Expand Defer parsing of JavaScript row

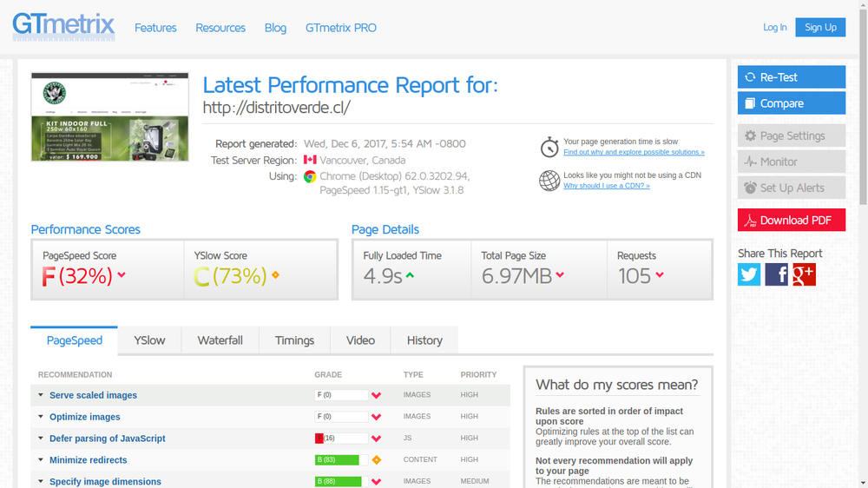point(107,439)
